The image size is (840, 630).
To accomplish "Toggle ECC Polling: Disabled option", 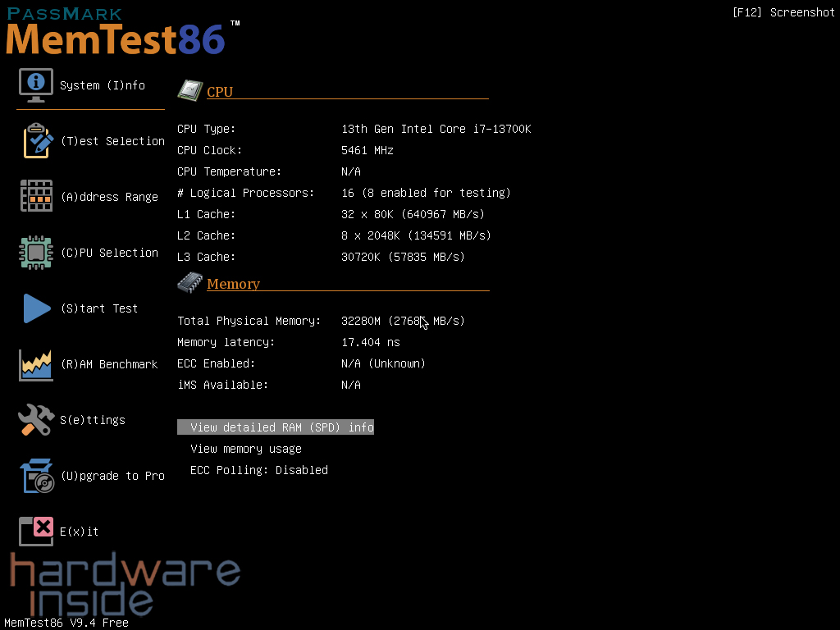I will point(258,470).
